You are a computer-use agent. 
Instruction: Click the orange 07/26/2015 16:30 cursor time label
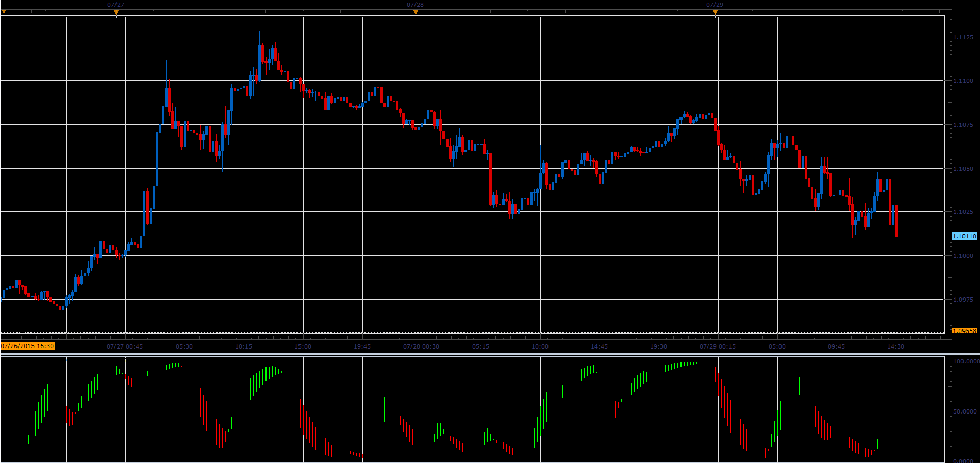point(27,346)
